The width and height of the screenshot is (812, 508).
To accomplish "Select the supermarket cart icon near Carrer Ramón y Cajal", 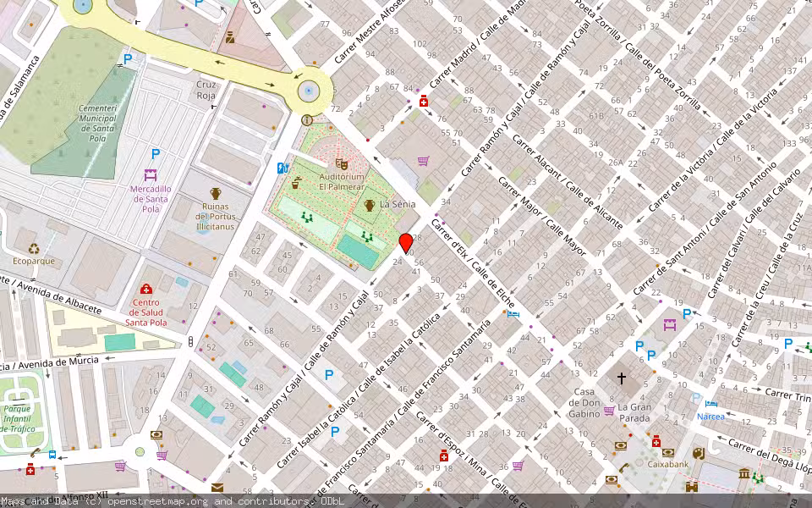I will pos(423,160).
